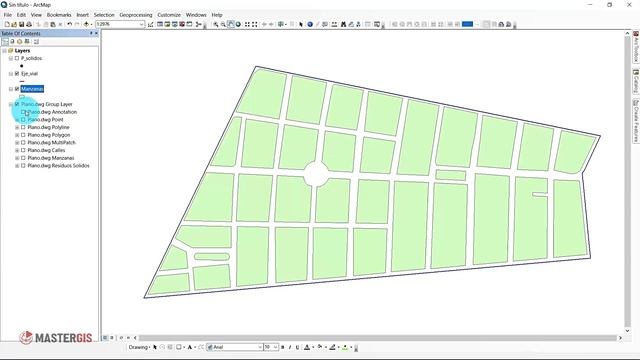640x360 pixels.
Task: Open the Drawing menu button
Action: [x=139, y=347]
